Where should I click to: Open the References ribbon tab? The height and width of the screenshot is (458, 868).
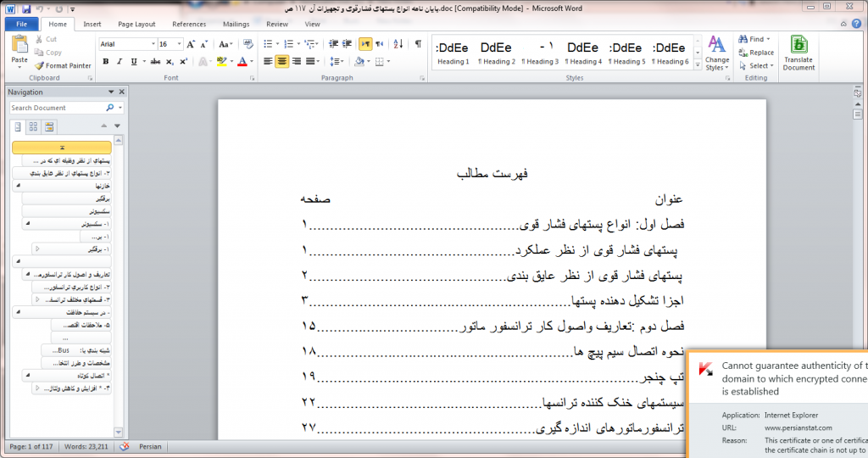(189, 25)
